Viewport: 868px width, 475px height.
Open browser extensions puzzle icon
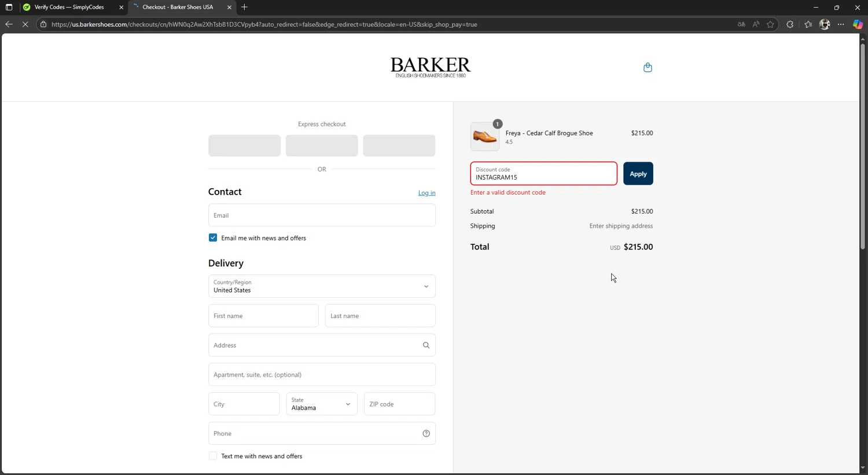tap(790, 24)
